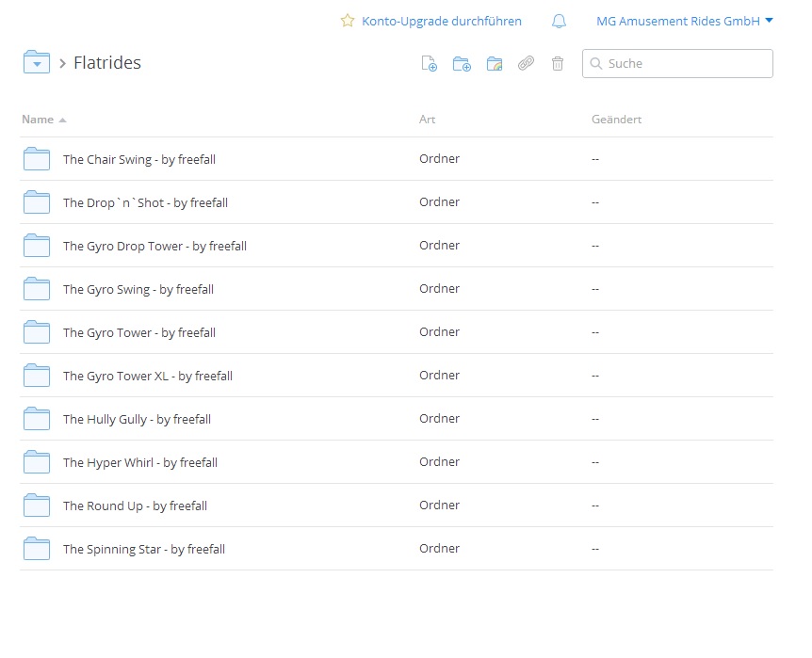Open the root folder dropdown in breadcrumb
Viewport: 812px width, 658px height.
tap(36, 63)
